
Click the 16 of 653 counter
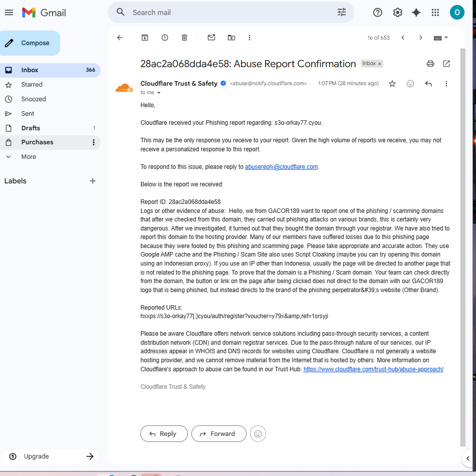coord(378,38)
